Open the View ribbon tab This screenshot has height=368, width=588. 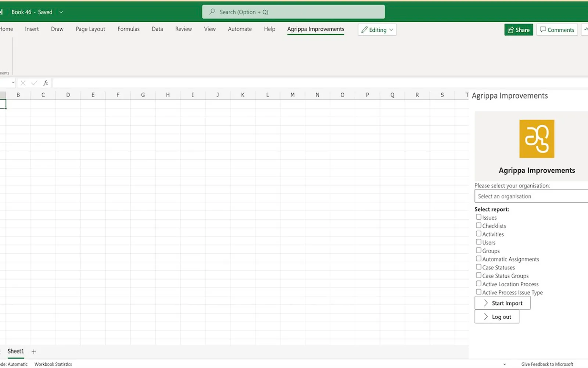point(210,29)
